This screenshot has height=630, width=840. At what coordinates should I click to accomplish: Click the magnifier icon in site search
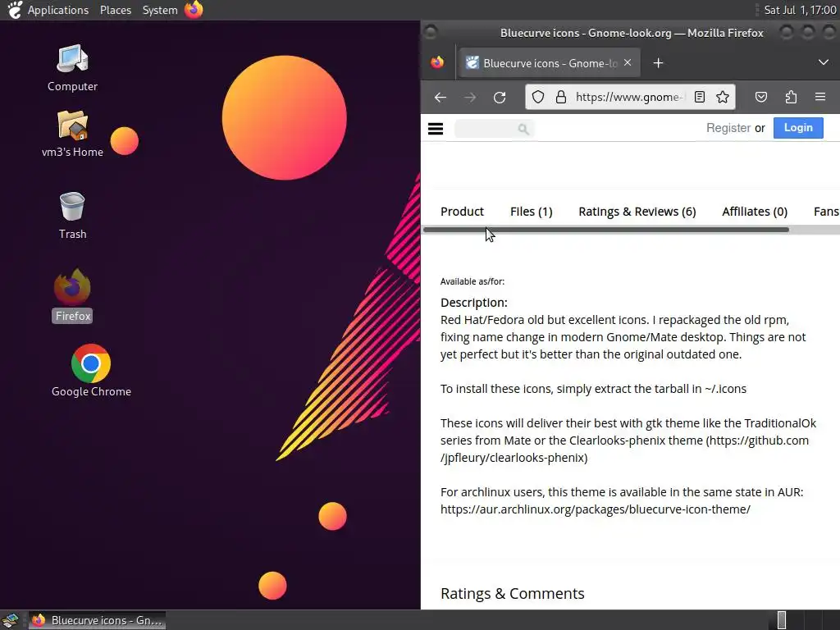click(523, 129)
